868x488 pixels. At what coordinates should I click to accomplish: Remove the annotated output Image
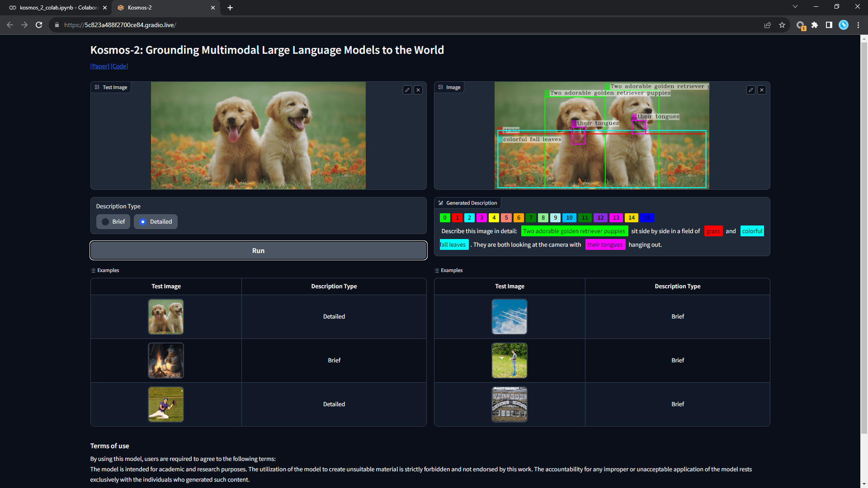[x=762, y=90]
